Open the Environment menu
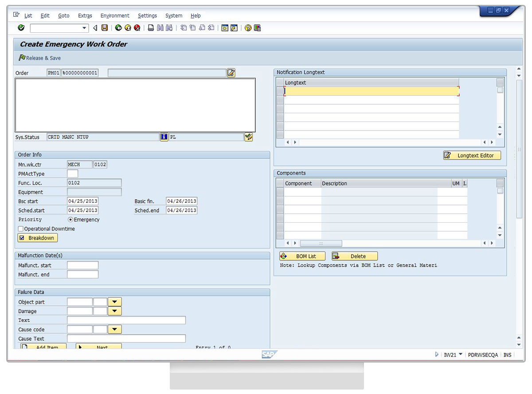This screenshot has height=394, width=532. [115, 16]
